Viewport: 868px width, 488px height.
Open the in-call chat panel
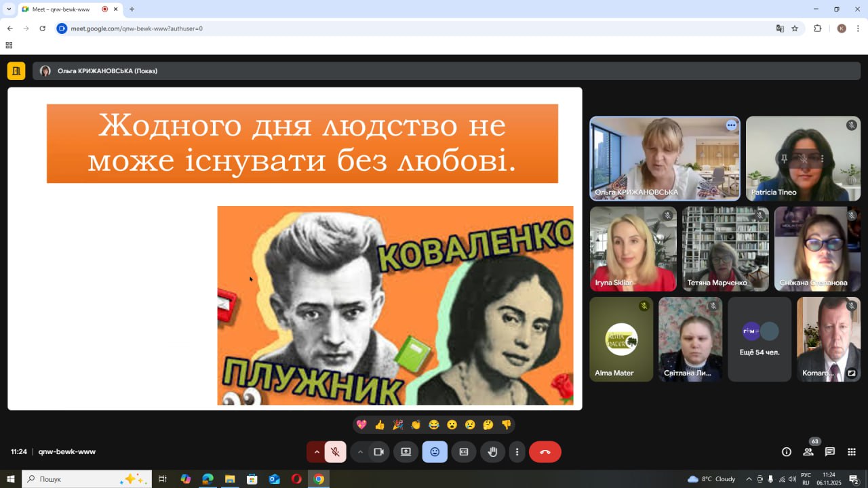830,452
